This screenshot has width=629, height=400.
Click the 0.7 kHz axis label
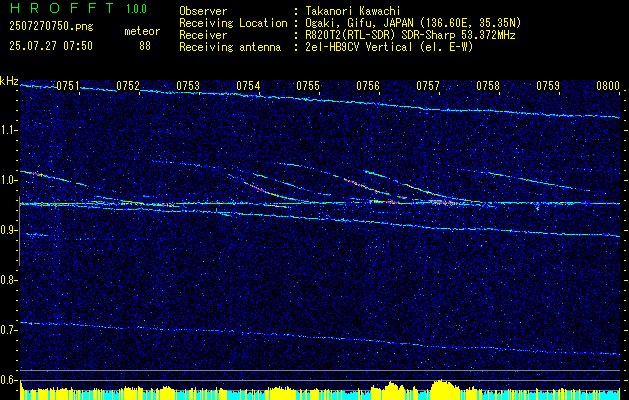click(9, 330)
